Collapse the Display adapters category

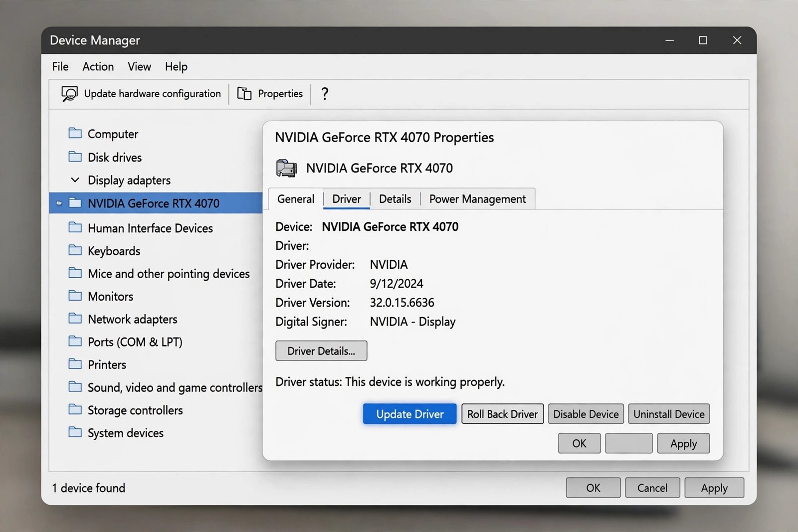(75, 179)
